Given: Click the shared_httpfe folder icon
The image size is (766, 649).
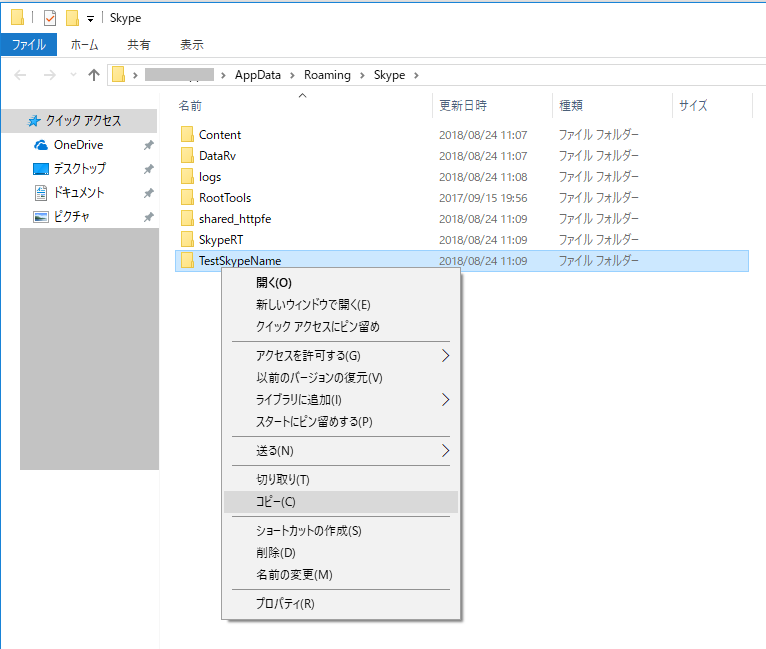Looking at the screenshot, I should click(x=187, y=218).
